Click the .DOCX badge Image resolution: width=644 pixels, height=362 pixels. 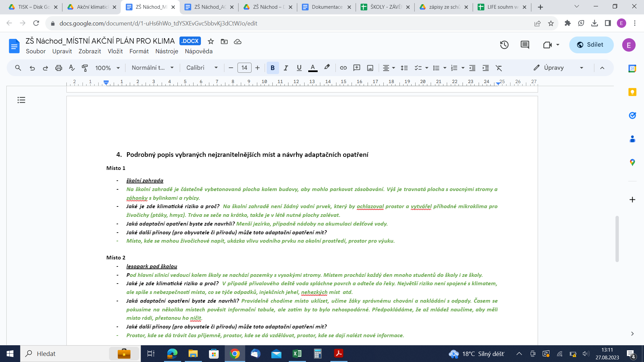coord(190,41)
